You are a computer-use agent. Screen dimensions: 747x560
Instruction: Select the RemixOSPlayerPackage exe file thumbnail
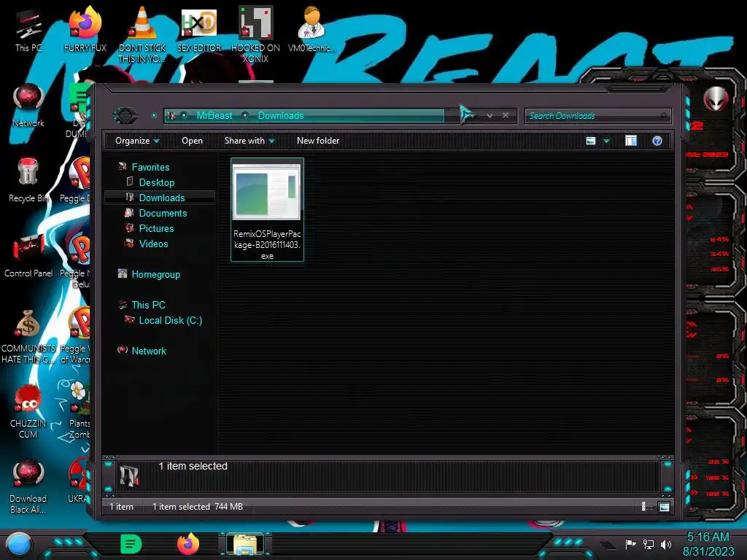coord(267,209)
